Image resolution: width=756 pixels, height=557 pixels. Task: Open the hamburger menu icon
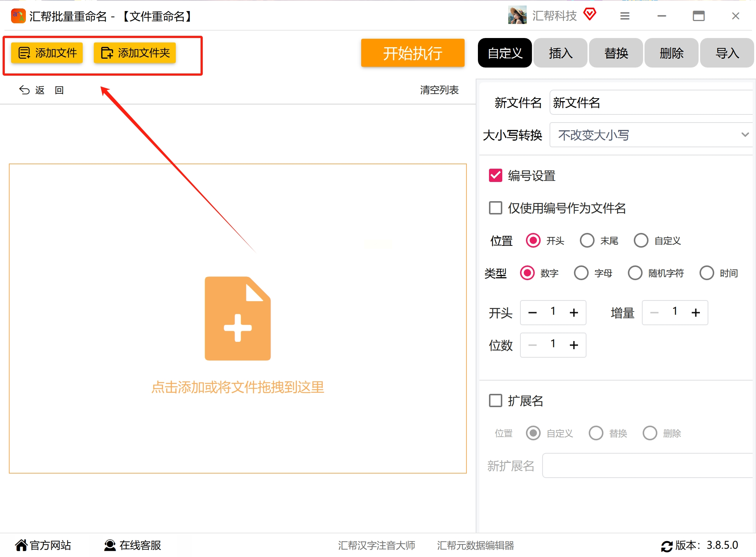tap(625, 16)
